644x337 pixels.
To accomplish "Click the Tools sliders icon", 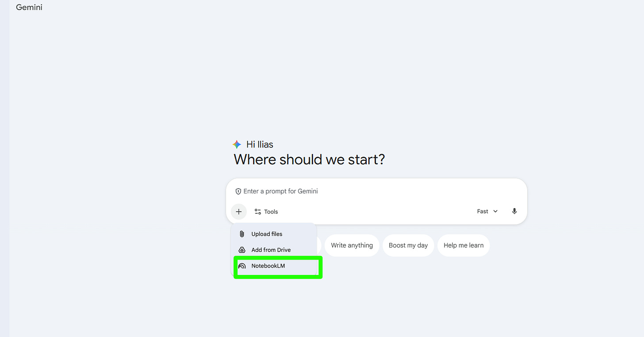I will pyautogui.click(x=258, y=212).
